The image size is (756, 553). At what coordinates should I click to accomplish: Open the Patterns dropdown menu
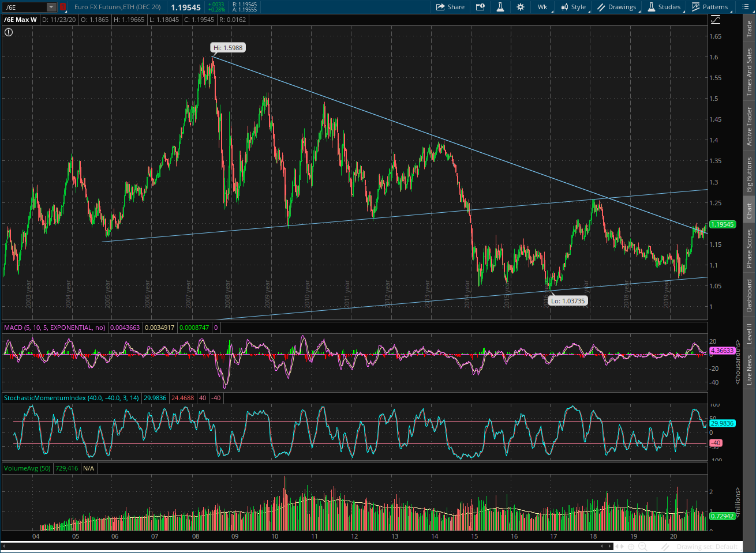[x=710, y=7]
